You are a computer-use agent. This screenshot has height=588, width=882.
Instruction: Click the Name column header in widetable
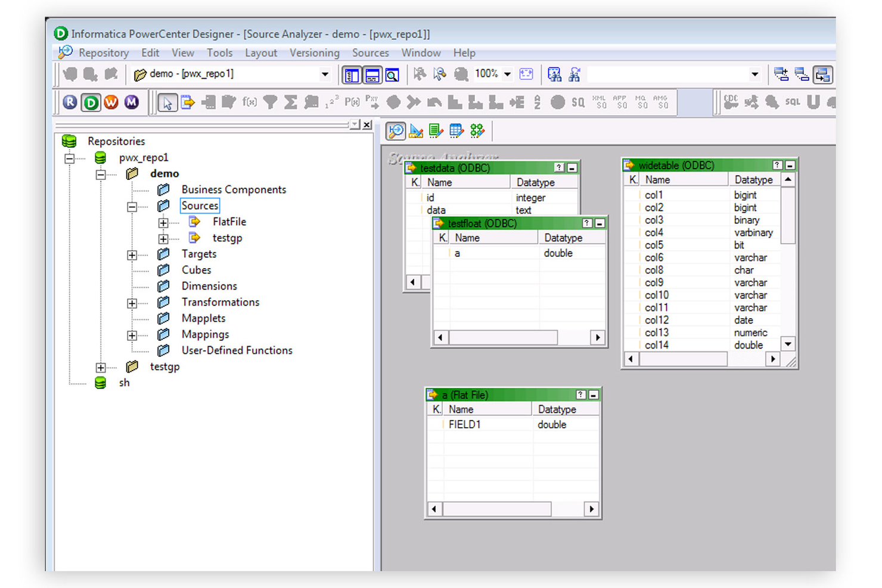pos(684,180)
